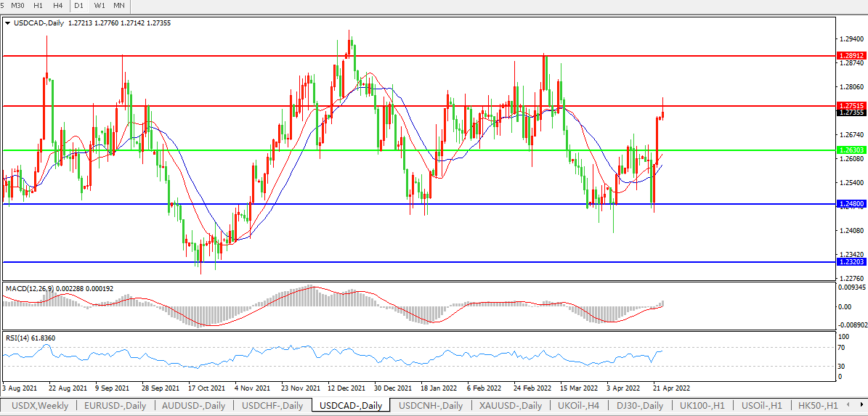The width and height of the screenshot is (868, 416).
Task: Click the red 1.28912 resistance price label
Action: (x=851, y=55)
